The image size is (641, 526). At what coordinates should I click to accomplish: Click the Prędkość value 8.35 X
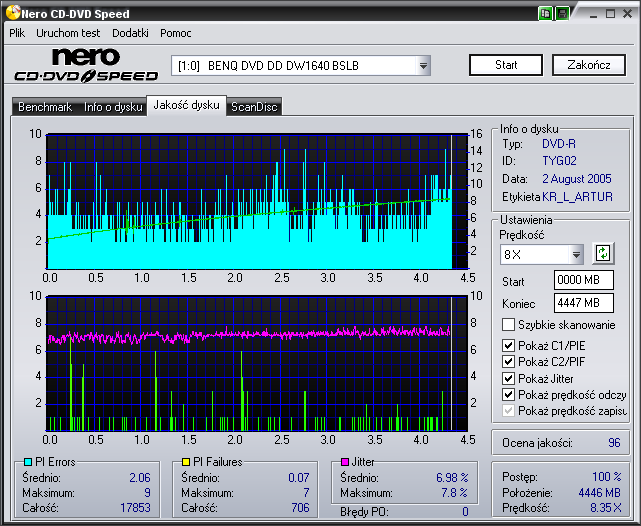tap(605, 508)
